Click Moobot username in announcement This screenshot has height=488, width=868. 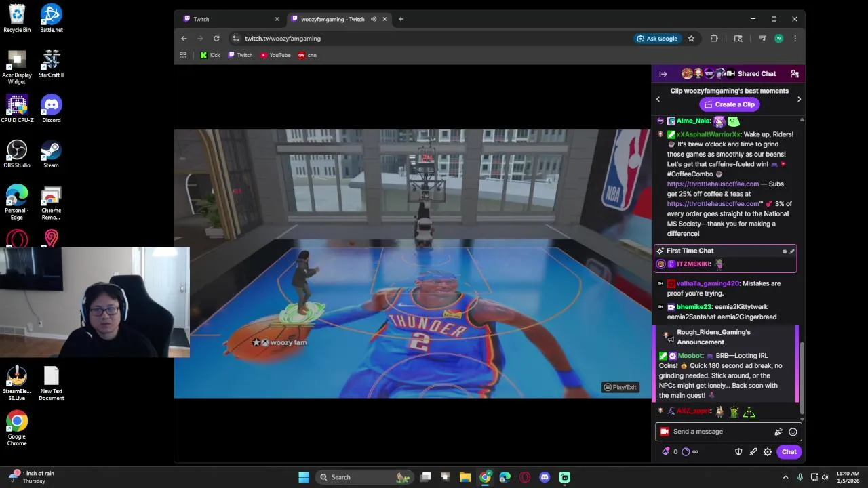pyautogui.click(x=690, y=356)
